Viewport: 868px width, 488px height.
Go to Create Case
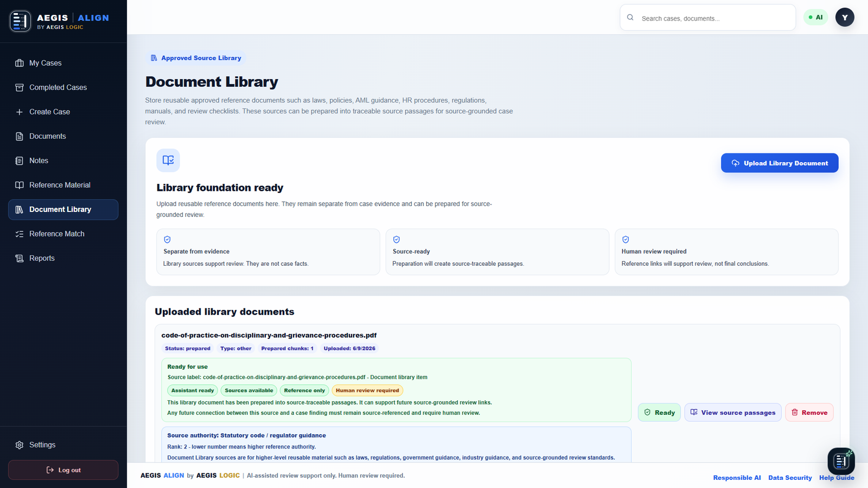(63, 112)
